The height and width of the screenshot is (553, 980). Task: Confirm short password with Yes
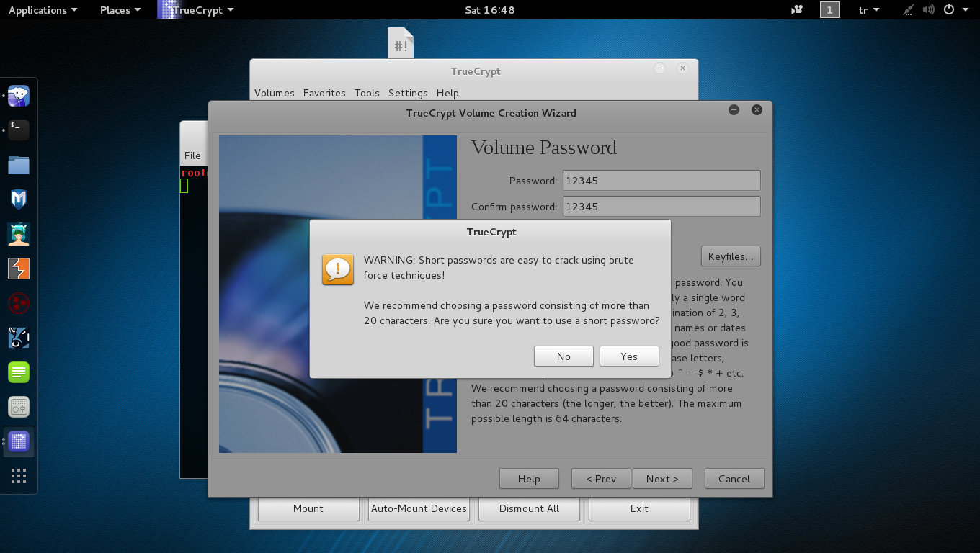[629, 356]
